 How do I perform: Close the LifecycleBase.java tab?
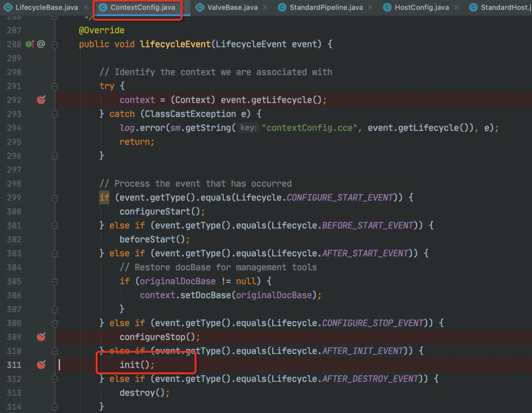point(86,7)
